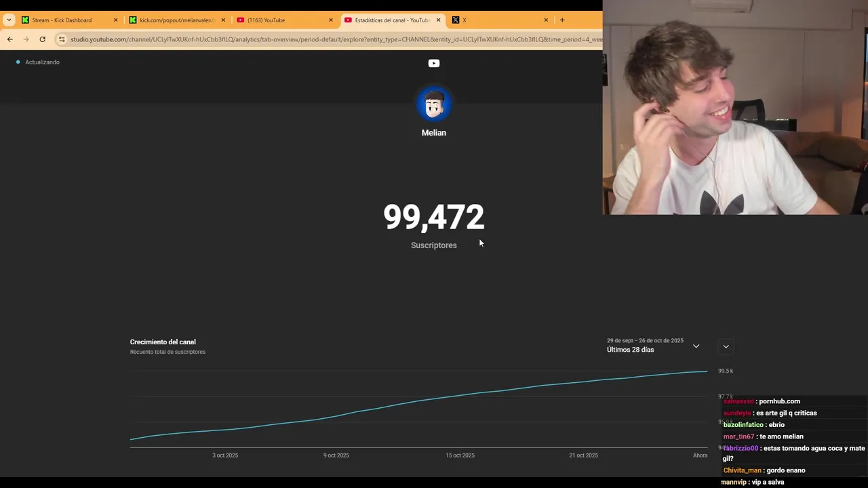Go back with browser back arrow
Viewport: 868px width, 488px height.
pos(9,39)
